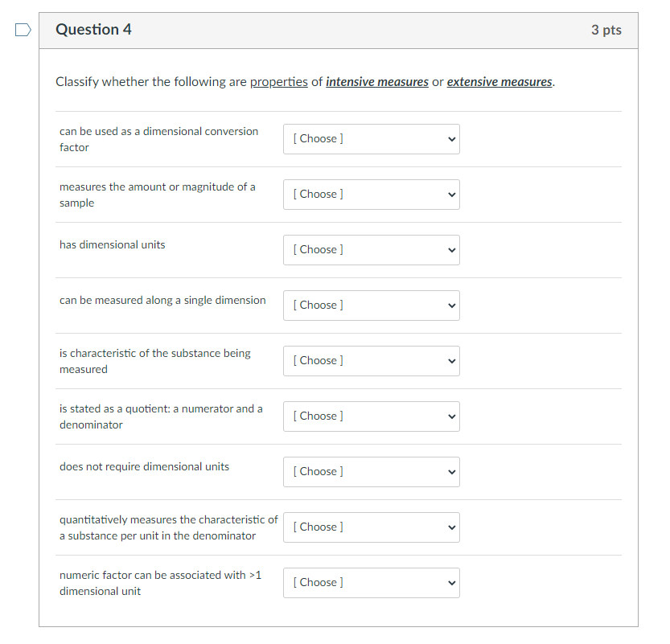The image size is (670, 644).
Task: Open dropdown for 'does not require dimensional units'
Action: pos(371,471)
